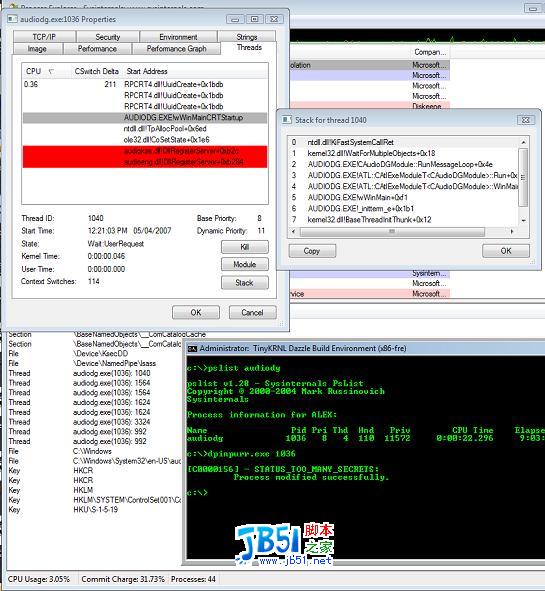Switch to the Performance Graph tab
This screenshot has width=545, height=591.
[x=176, y=49]
